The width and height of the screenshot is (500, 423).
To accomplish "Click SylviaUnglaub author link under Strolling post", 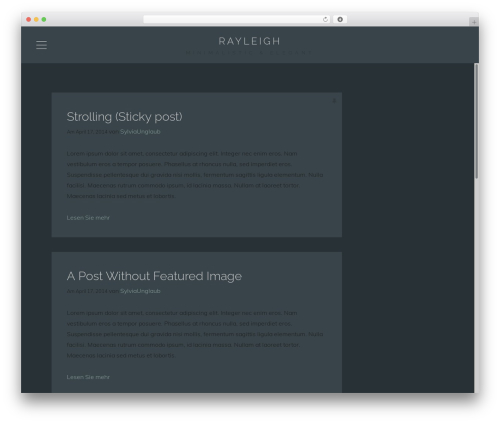I will (140, 132).
